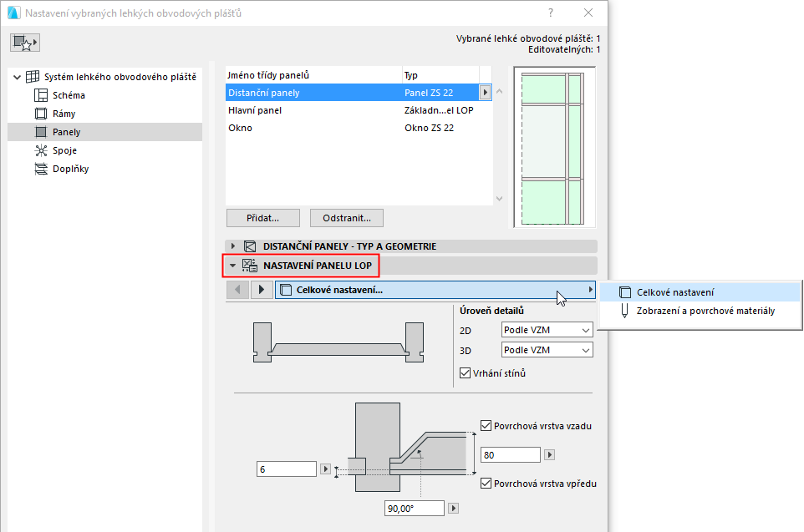This screenshot has width=804, height=532.
Task: Toggle the Vrhání stínů checkbox
Action: tap(464, 372)
